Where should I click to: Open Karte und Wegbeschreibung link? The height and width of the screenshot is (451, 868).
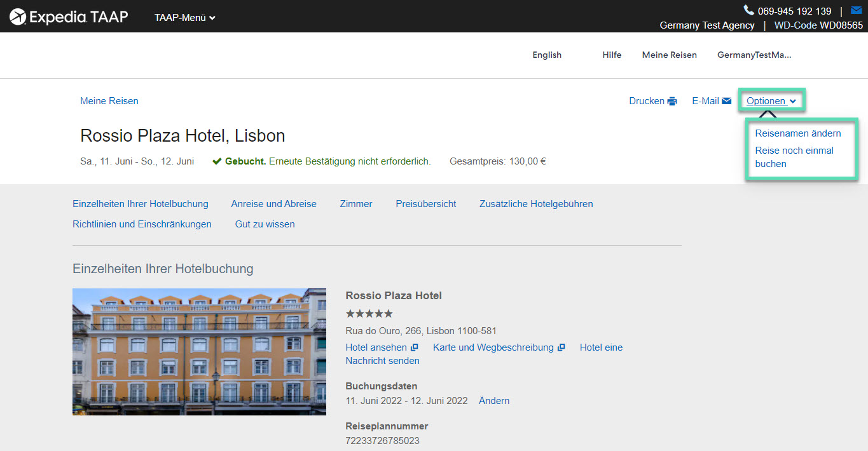(x=499, y=347)
